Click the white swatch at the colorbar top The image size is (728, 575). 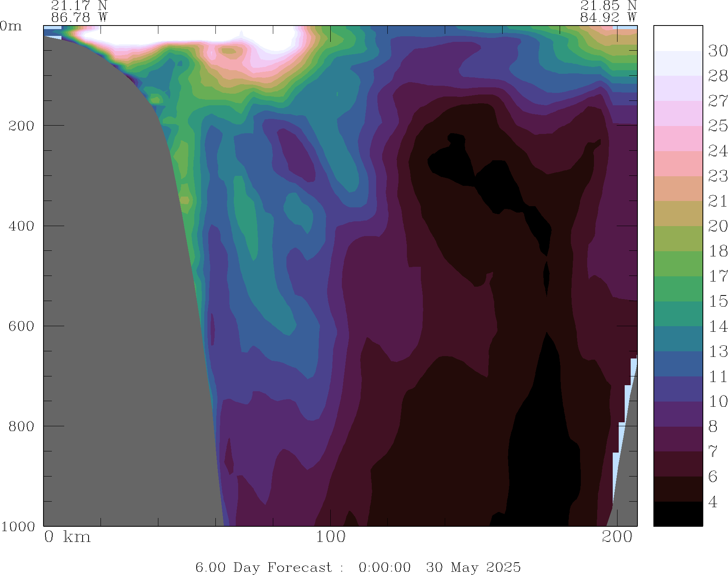tap(678, 38)
